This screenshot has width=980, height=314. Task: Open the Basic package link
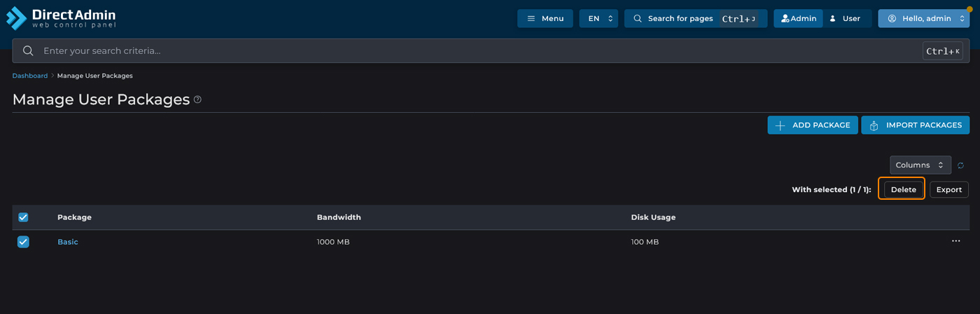pyautogui.click(x=68, y=242)
